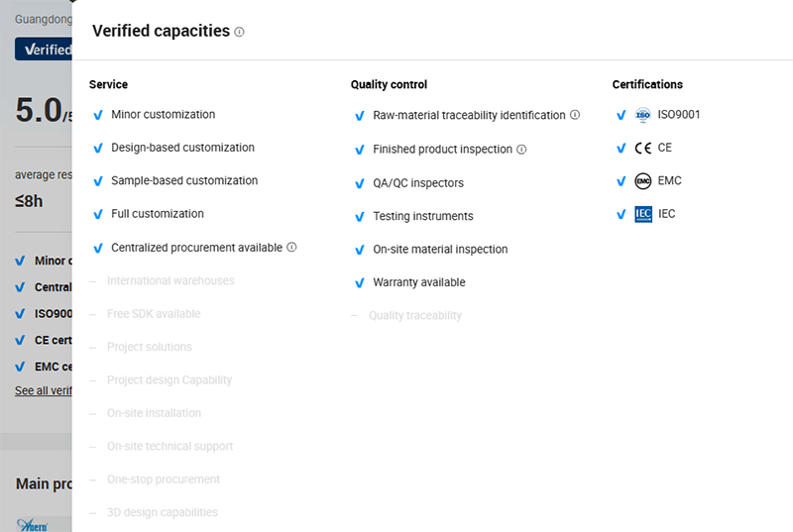This screenshot has height=532, width=793.
Task: Click the greyed International warehouses item
Action: click(x=170, y=280)
